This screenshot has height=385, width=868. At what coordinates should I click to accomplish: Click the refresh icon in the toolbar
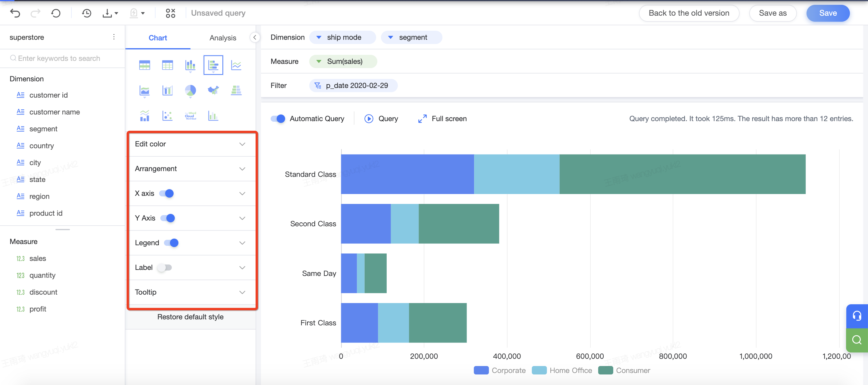[56, 13]
